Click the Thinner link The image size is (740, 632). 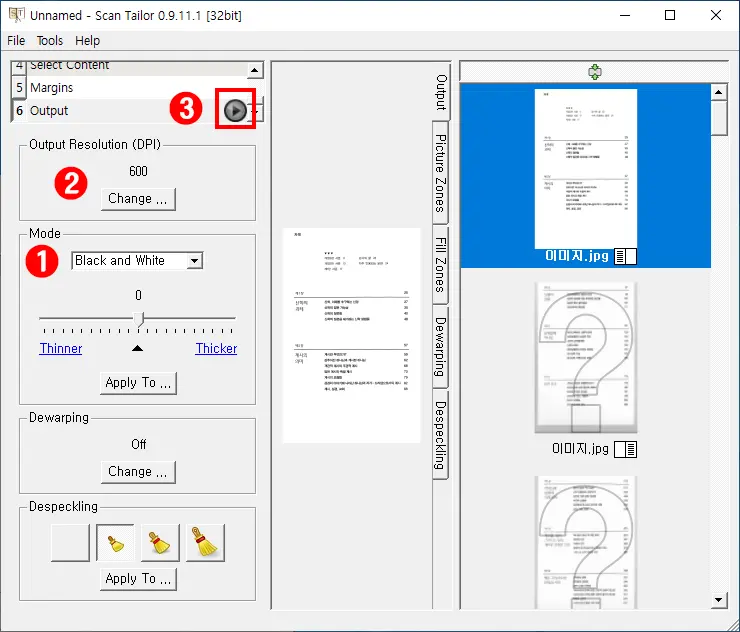click(x=61, y=349)
